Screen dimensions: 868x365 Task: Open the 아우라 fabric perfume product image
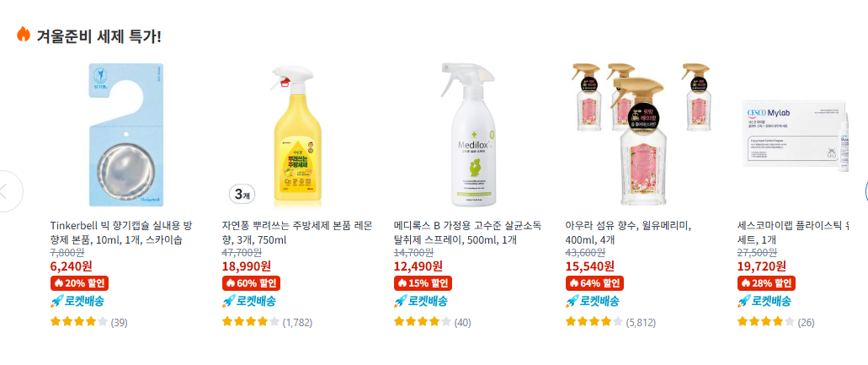click(642, 135)
